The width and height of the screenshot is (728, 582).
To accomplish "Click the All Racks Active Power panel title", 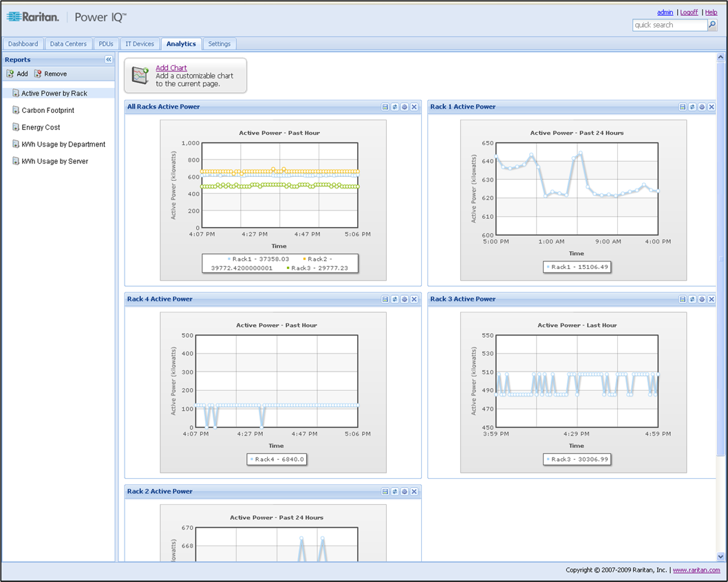I will (164, 107).
